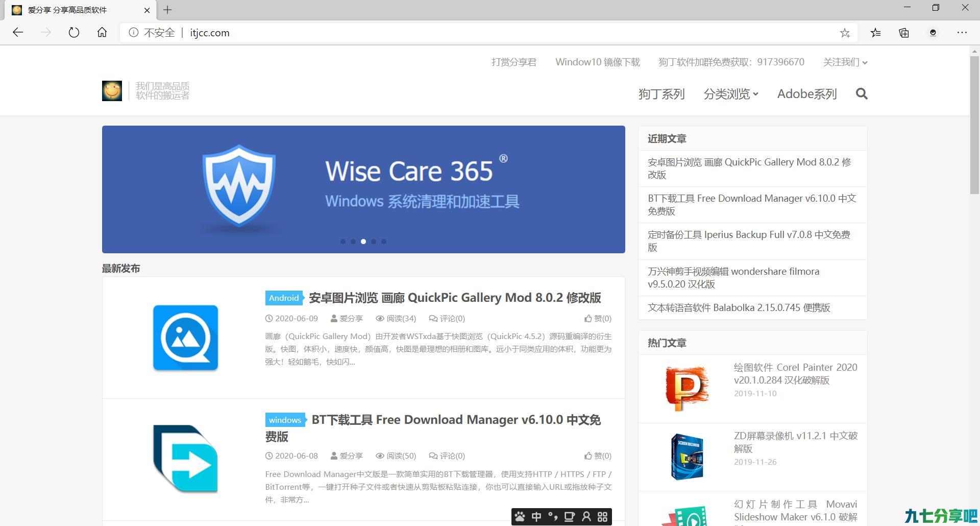980x526 pixels.
Task: Reload the itjcc.com page
Action: tap(74, 33)
